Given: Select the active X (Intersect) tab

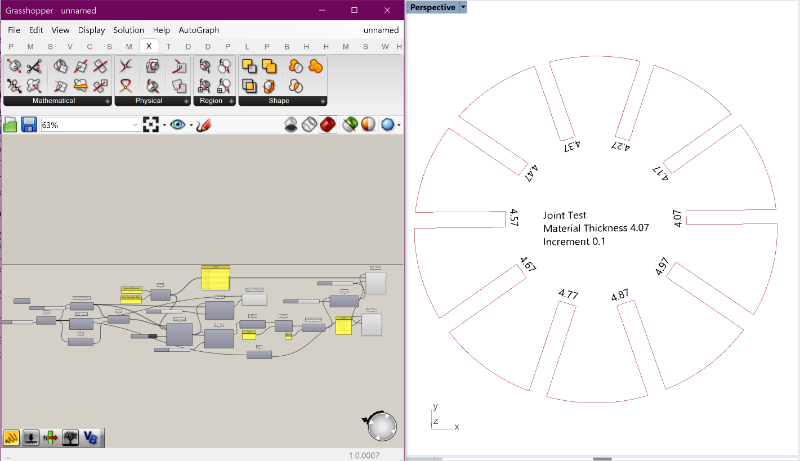Looking at the screenshot, I should [148, 46].
